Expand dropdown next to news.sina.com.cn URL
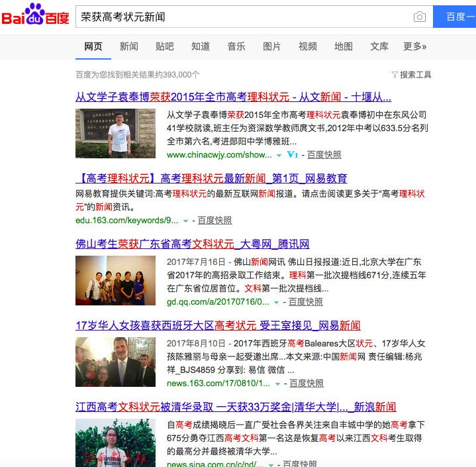This screenshot has height=467, width=476. click(271, 464)
